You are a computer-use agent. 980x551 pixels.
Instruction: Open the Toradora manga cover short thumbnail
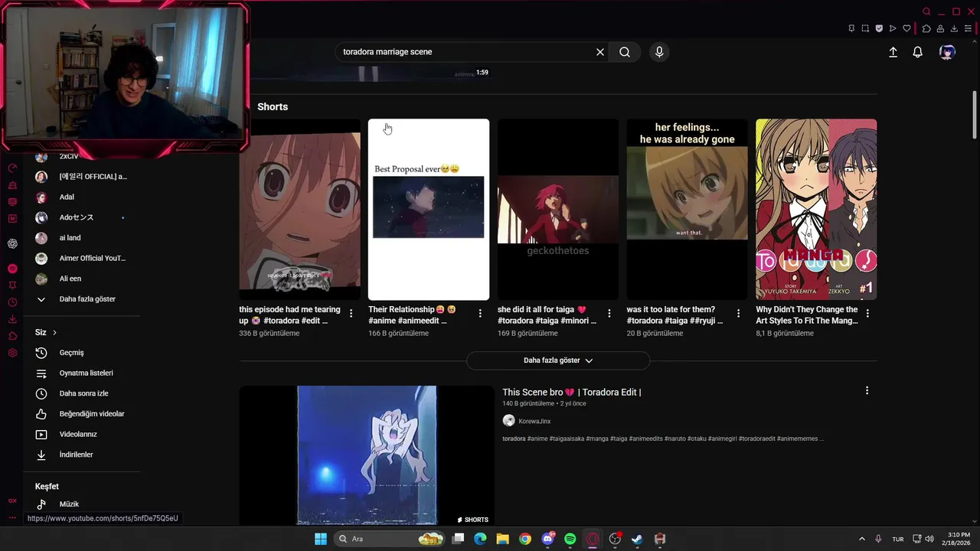(816, 209)
